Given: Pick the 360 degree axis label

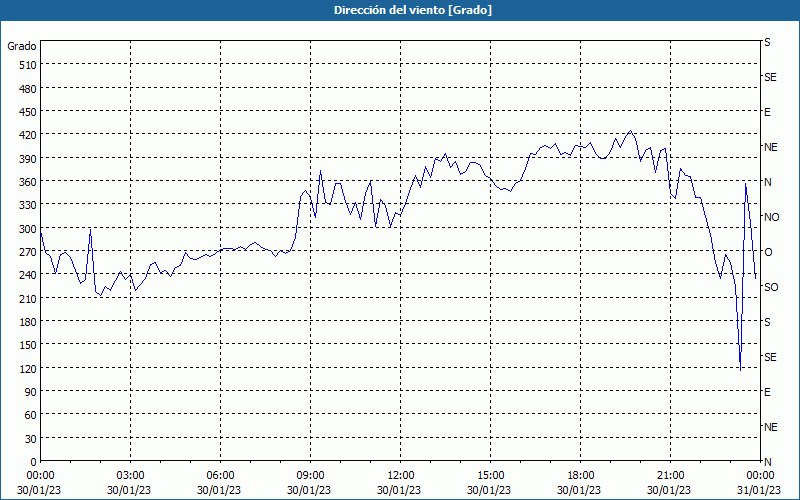Looking at the screenshot, I should (28, 182).
